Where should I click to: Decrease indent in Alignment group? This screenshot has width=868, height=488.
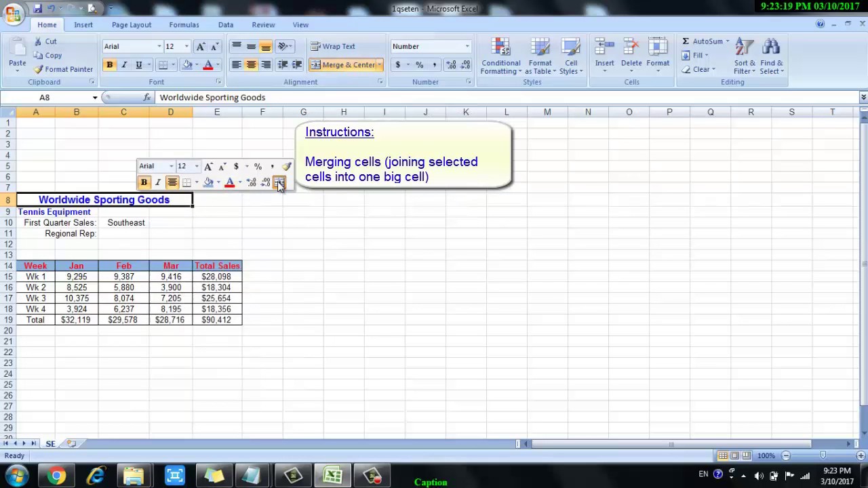click(x=283, y=64)
